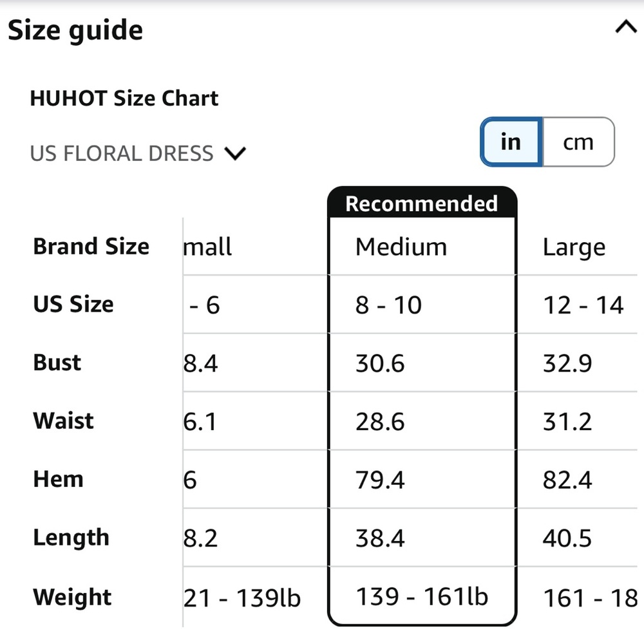The height and width of the screenshot is (644, 644).
Task: Click the Size guide heading
Action: click(75, 30)
